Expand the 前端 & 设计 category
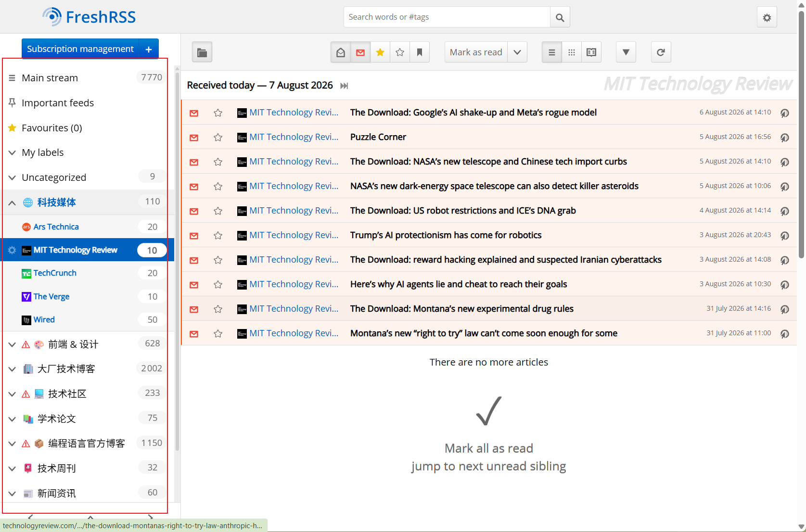This screenshot has height=532, width=806. pos(12,344)
